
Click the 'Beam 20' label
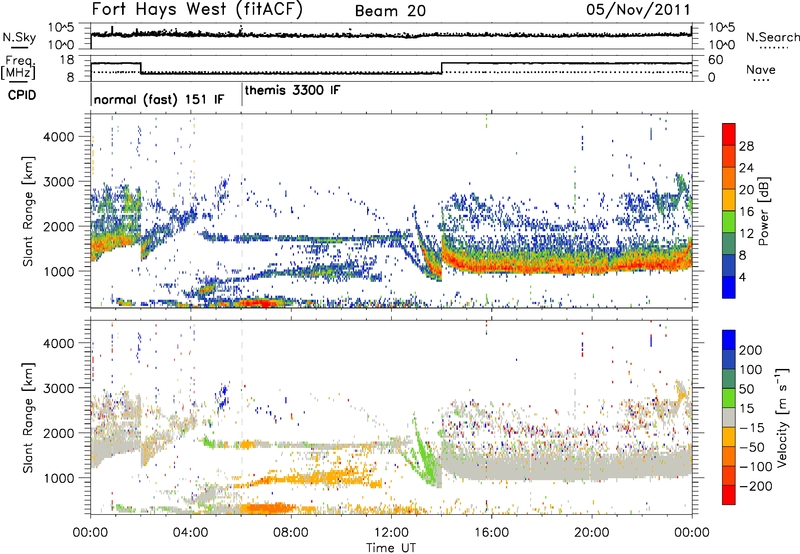(390, 11)
